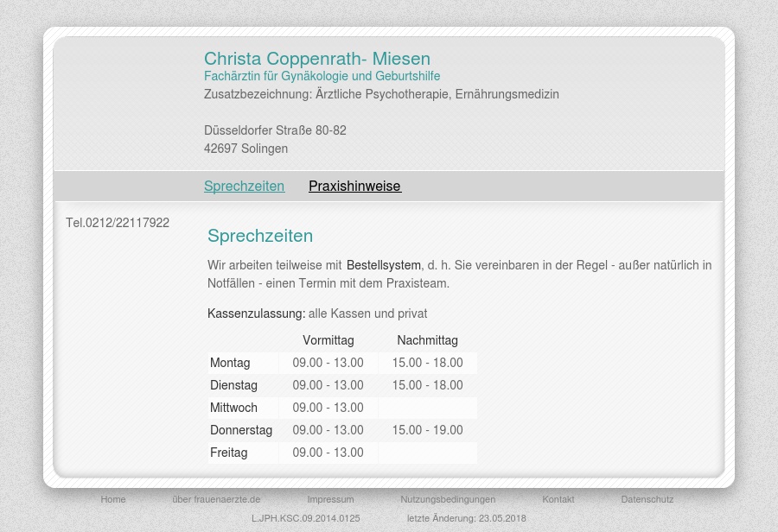Image resolution: width=778 pixels, height=532 pixels.
Task: Click the highlighted word Bestellsystem
Action: click(x=383, y=265)
